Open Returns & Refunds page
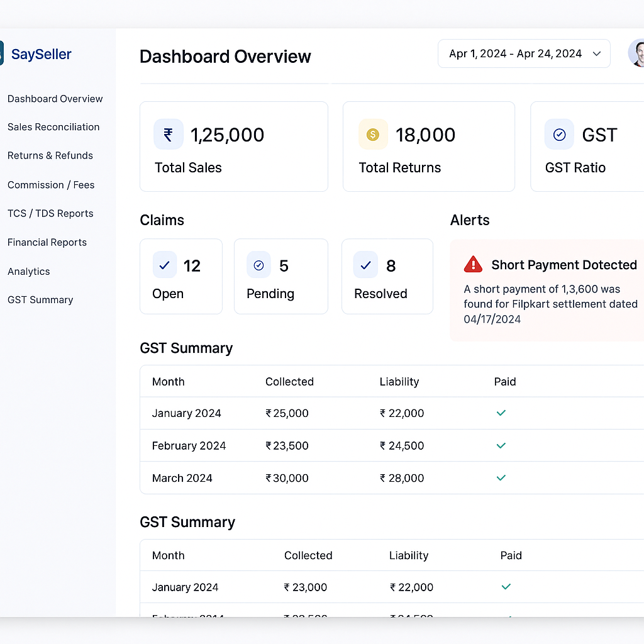 50,155
